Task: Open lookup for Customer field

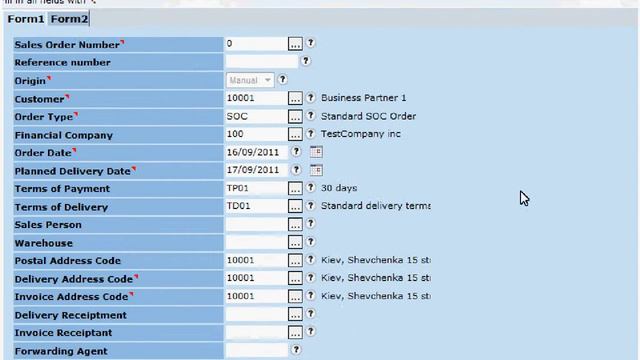Action: tap(295, 98)
